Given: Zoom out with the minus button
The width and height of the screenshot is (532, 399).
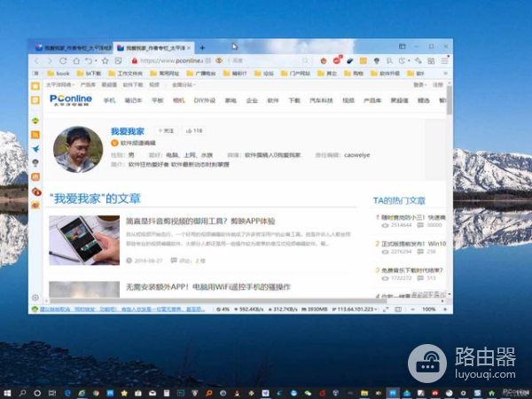Looking at the screenshot, I should point(412,309).
